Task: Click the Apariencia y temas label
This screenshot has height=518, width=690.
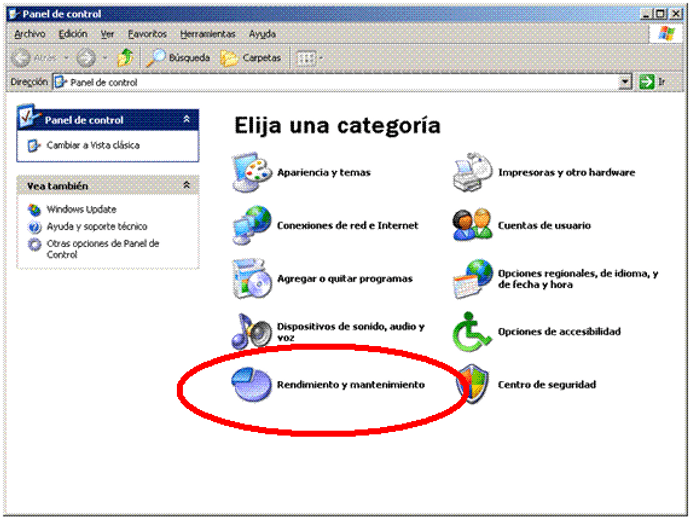Action: point(324,172)
